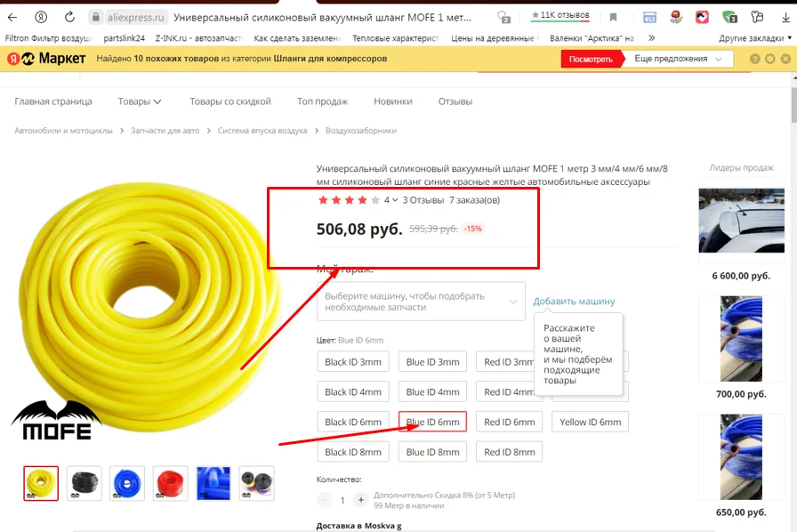
Task: Show more bookmarks with the double chevron
Action: click(652, 38)
